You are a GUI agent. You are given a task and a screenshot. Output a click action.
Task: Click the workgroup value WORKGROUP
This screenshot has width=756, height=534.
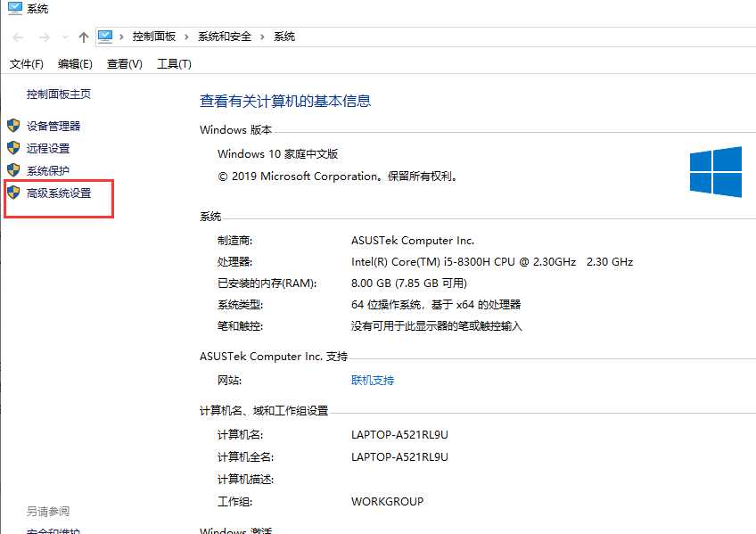[387, 501]
